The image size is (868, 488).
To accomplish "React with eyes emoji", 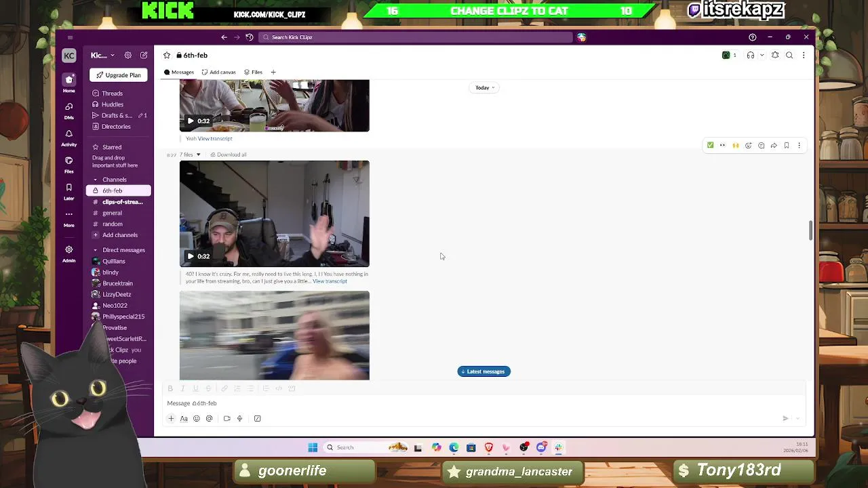I will click(x=723, y=145).
